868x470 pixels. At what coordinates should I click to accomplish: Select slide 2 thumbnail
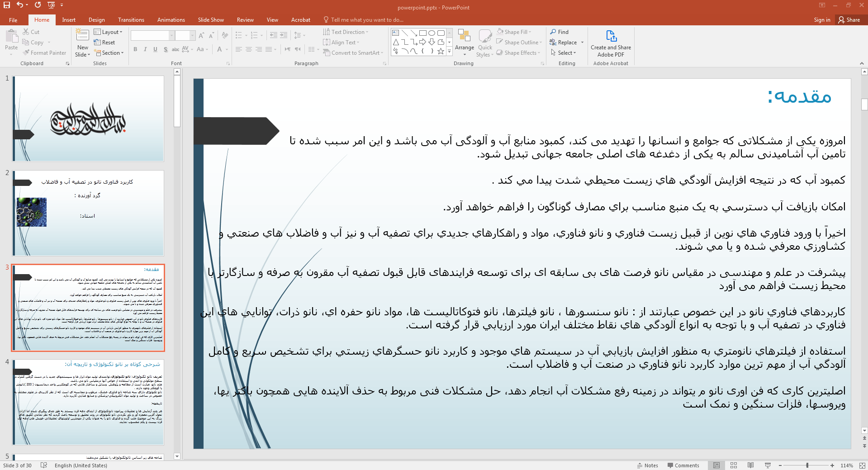88,213
